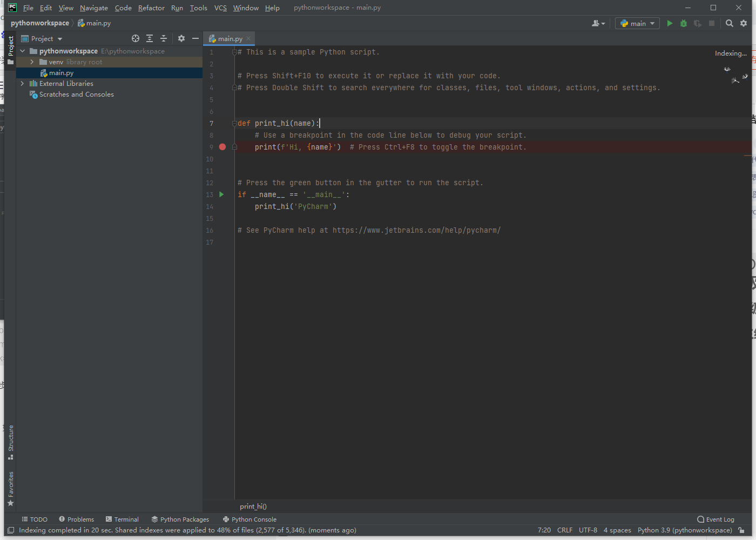Viewport: 756px width, 540px height.
Task: Click the Scratches and Consoles icon
Action: coord(33,94)
